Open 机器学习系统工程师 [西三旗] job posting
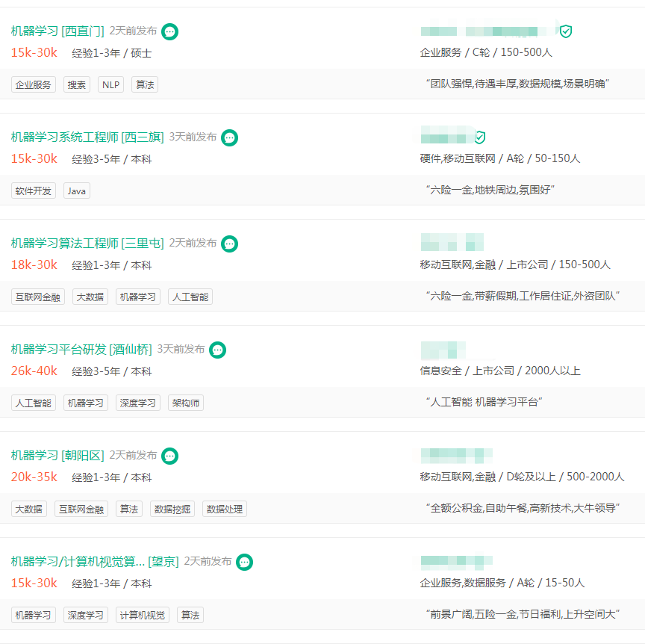645x644 pixels. (x=87, y=137)
